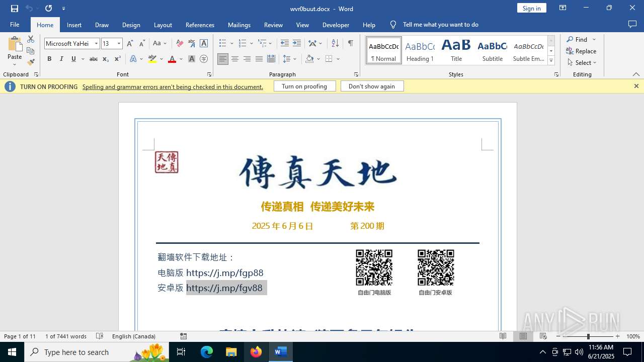644x362 pixels.
Task: Click the Increase Font Size icon
Action: [x=130, y=44]
